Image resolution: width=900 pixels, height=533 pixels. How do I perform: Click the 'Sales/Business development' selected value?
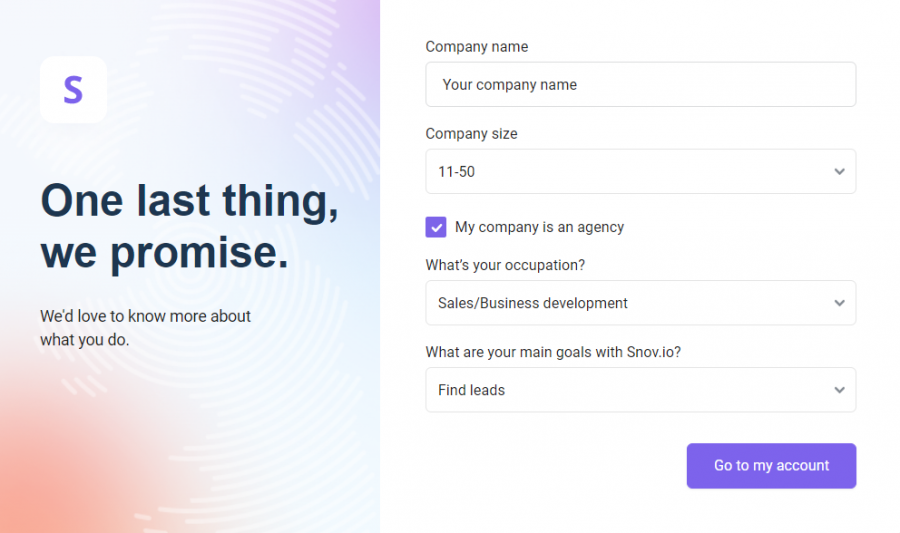(x=533, y=303)
